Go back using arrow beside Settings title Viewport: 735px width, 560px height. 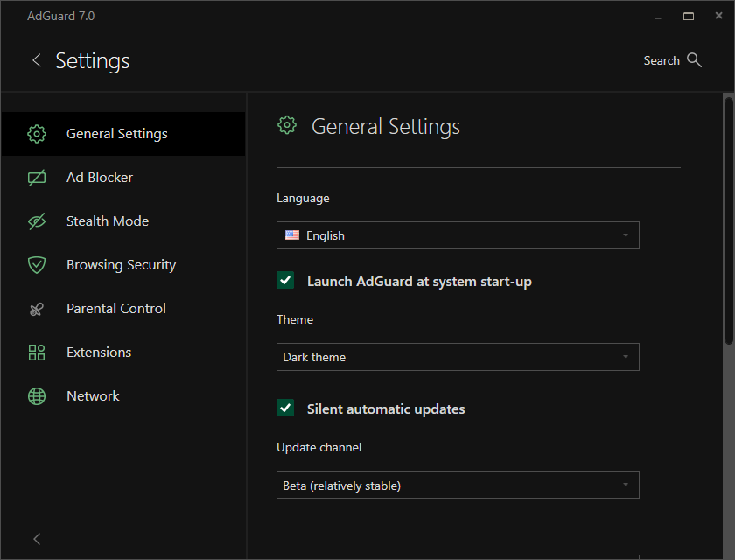(x=37, y=60)
